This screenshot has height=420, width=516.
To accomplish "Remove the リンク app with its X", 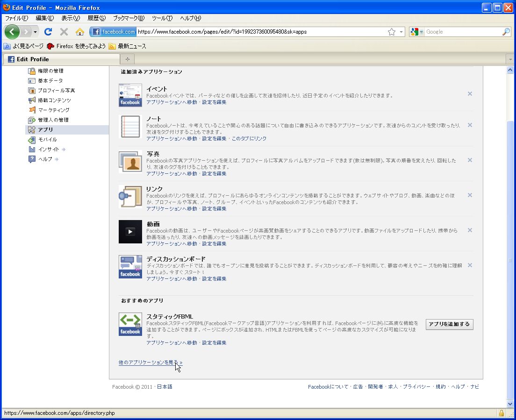I will pos(470,195).
